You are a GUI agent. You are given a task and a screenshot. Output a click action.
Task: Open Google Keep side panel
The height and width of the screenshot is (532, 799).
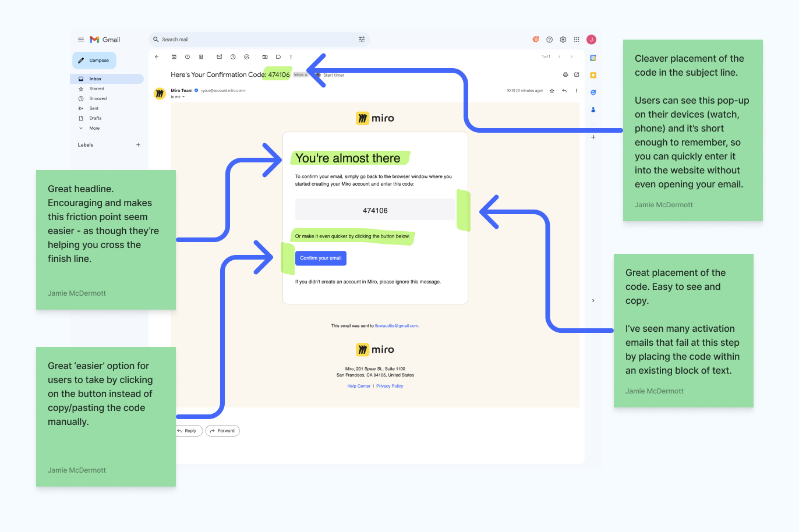point(593,75)
